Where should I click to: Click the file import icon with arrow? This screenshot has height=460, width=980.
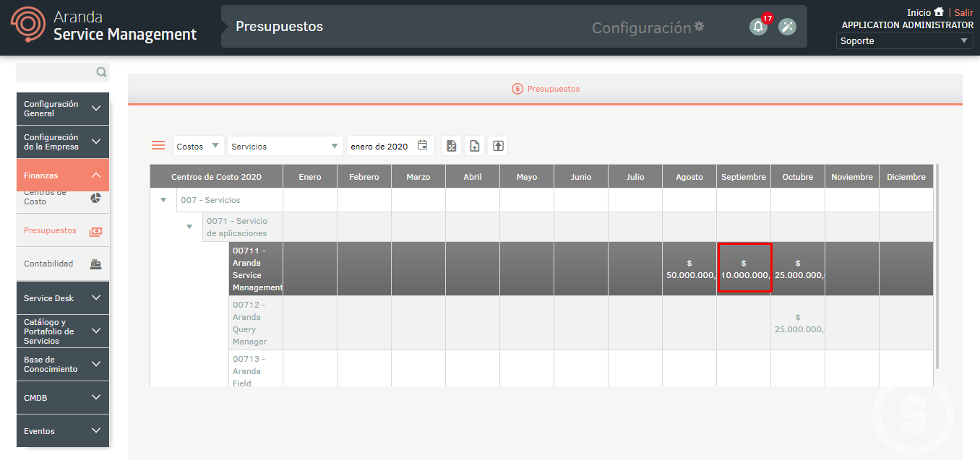[475, 146]
